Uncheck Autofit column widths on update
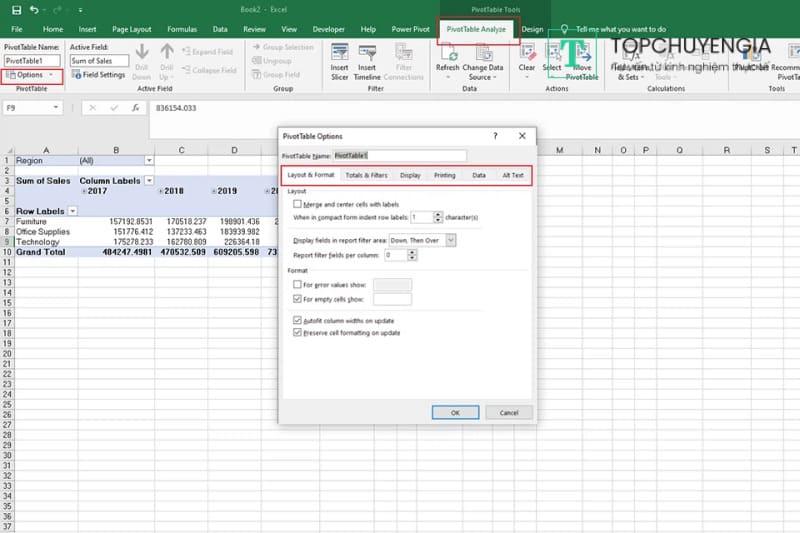 coord(298,320)
